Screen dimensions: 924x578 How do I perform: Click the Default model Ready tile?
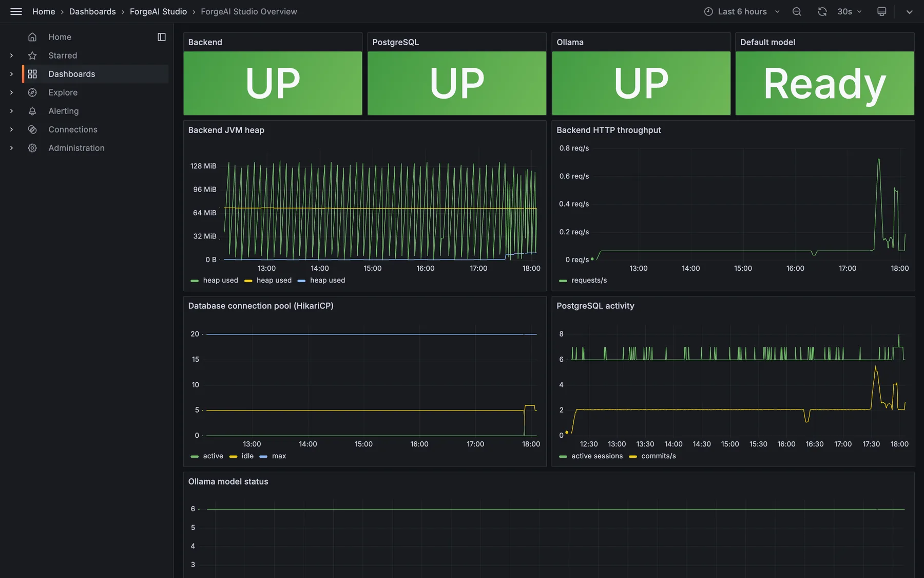coord(825,83)
